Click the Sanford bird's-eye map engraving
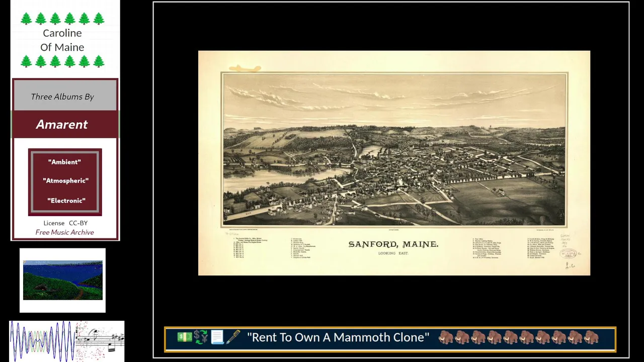 [394, 150]
